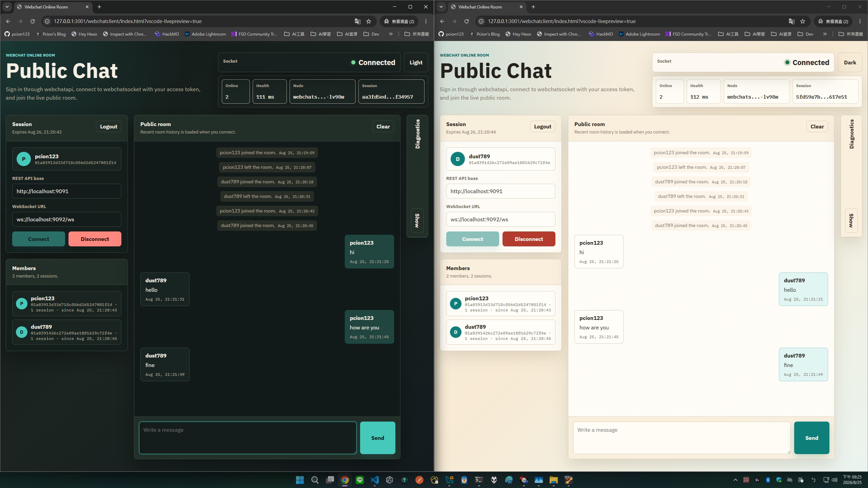Edit the WebSocket URL field in the right window
The width and height of the screenshot is (868, 488).
500,219
